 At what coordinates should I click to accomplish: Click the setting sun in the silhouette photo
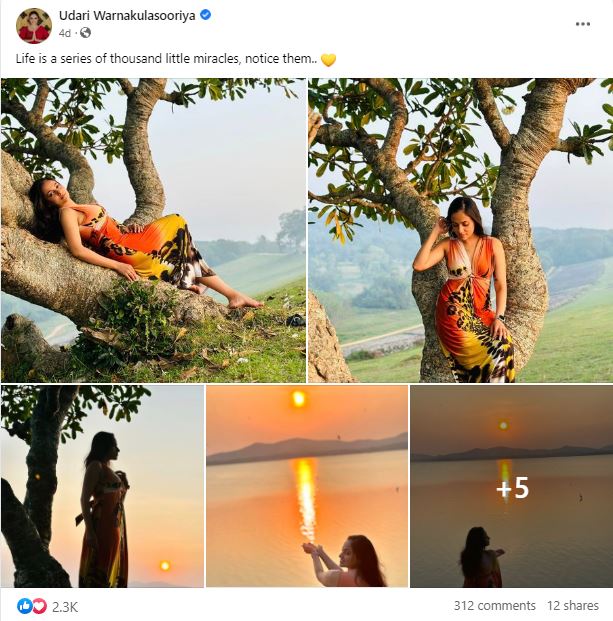[165, 565]
